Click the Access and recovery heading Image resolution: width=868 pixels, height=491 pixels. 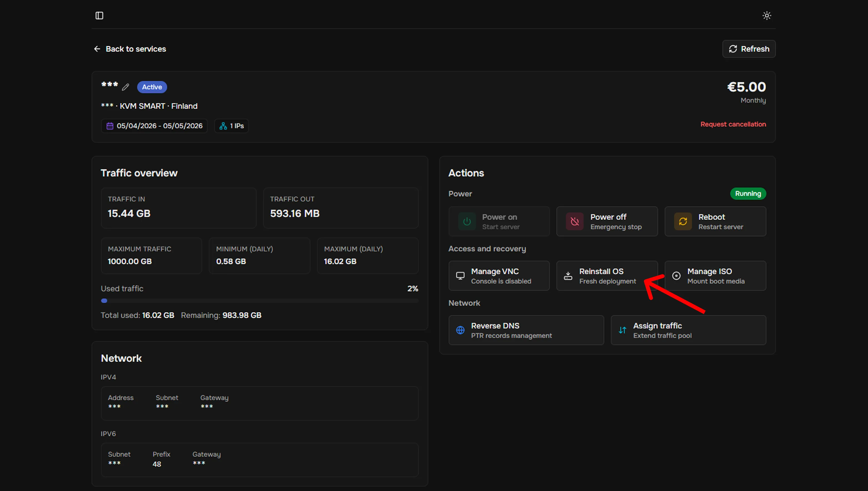click(x=487, y=249)
